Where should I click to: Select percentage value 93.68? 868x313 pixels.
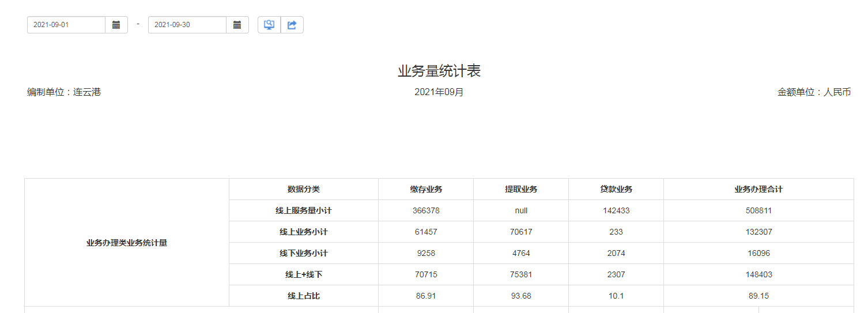click(x=521, y=296)
